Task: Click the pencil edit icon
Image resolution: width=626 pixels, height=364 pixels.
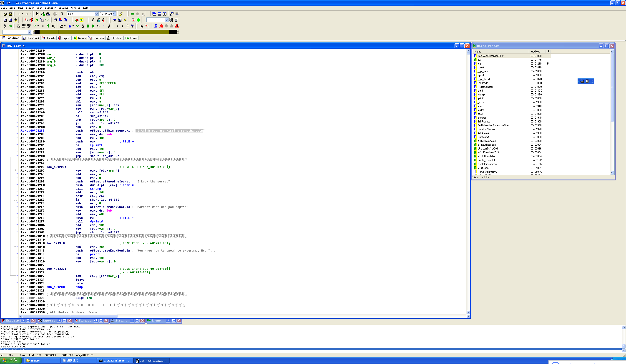Action: [x=109, y=26]
